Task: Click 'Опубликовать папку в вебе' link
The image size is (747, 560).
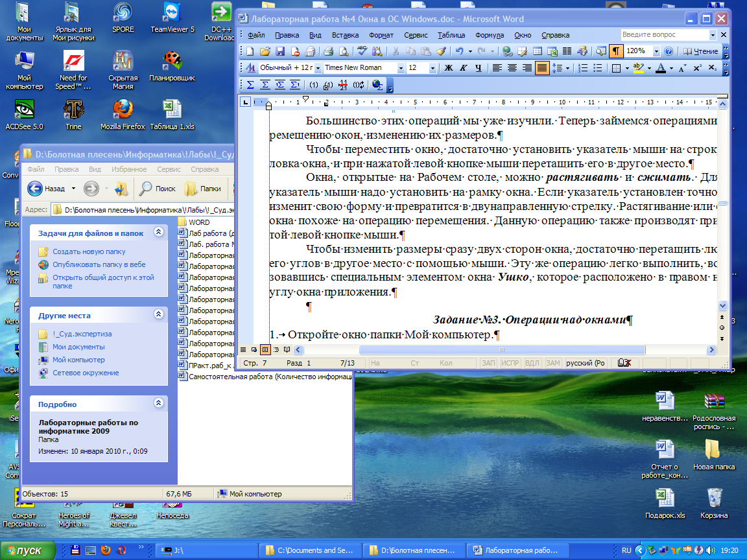Action: click(99, 264)
